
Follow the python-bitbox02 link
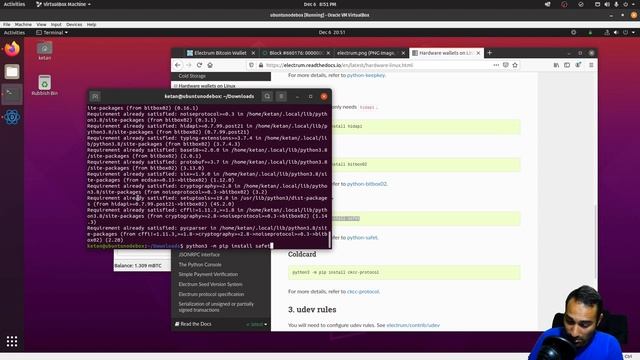click(367, 184)
